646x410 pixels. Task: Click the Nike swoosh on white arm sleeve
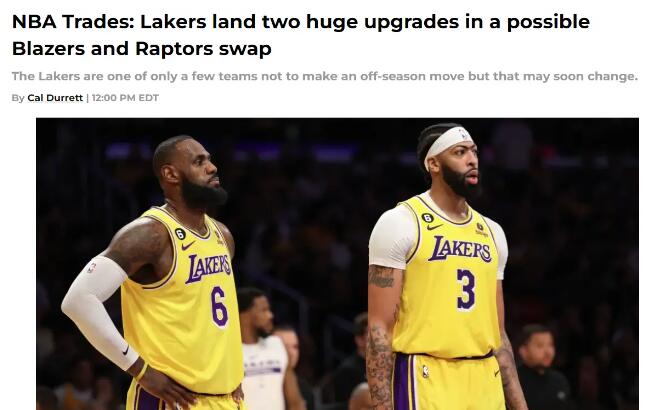click(125, 351)
